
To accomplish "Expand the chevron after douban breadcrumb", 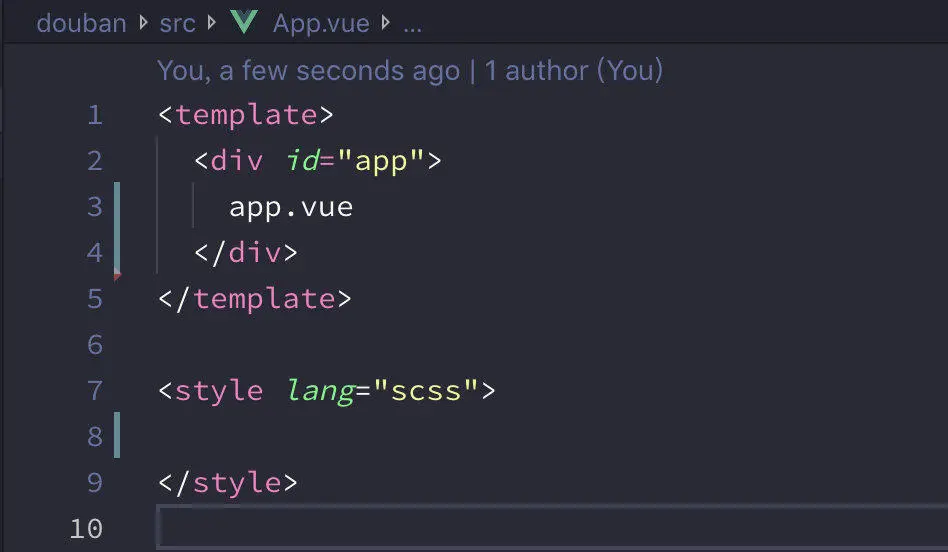I will (x=143, y=23).
